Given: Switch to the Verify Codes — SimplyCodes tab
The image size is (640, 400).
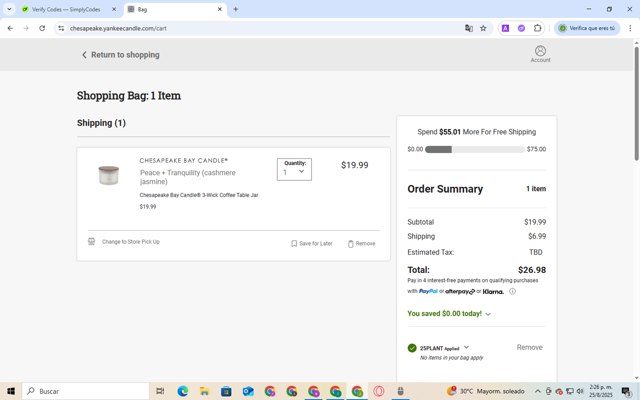Looking at the screenshot, I should coord(66,9).
